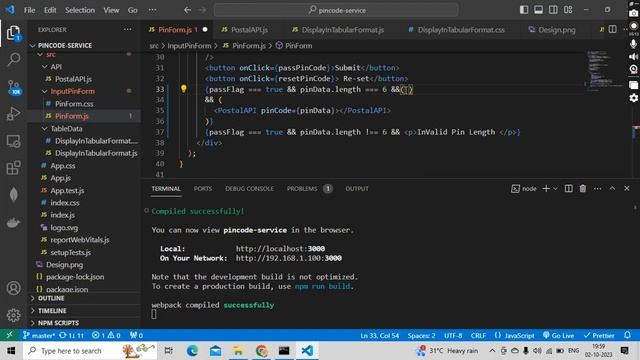Open the File menu
Viewport: 640px width, 360px height.
coord(29,10)
